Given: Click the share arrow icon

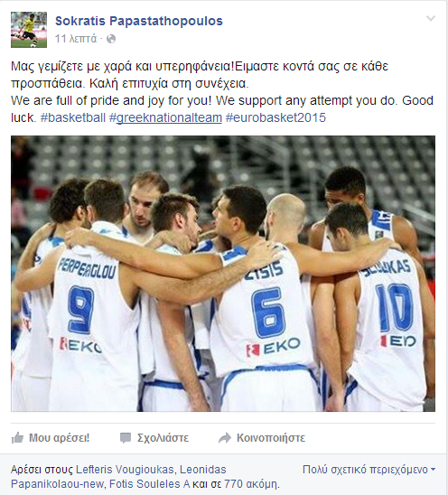Looking at the screenshot, I should pyautogui.click(x=225, y=438).
